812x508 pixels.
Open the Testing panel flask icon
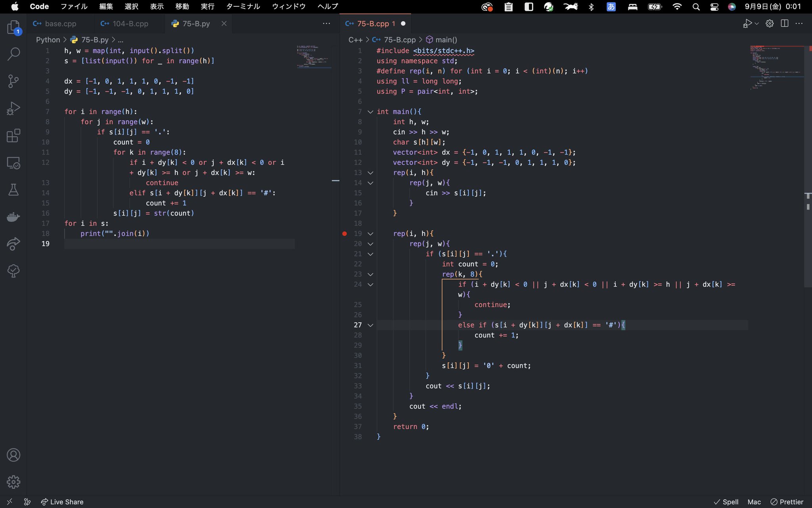coord(13,190)
